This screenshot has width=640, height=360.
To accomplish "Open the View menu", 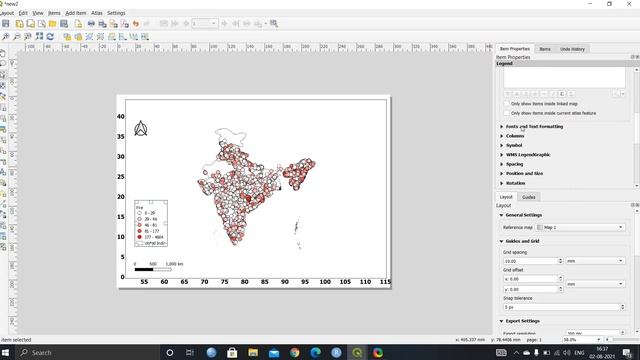I will (x=38, y=13).
